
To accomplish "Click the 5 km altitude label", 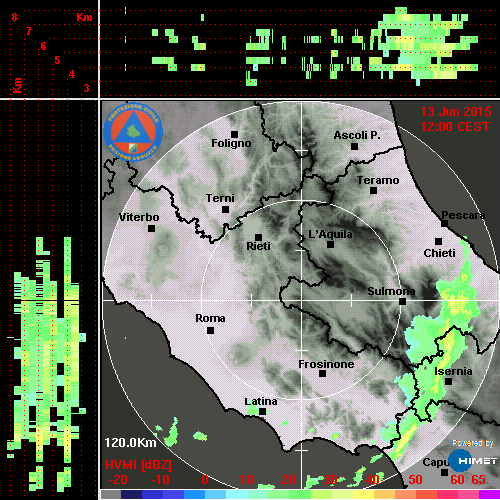I will click(57, 60).
